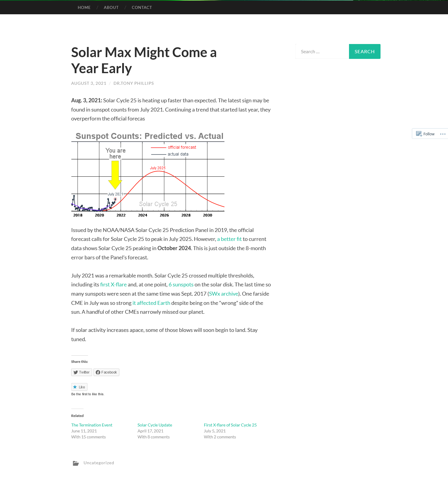Open the sunspot counts chart image

pos(148,175)
